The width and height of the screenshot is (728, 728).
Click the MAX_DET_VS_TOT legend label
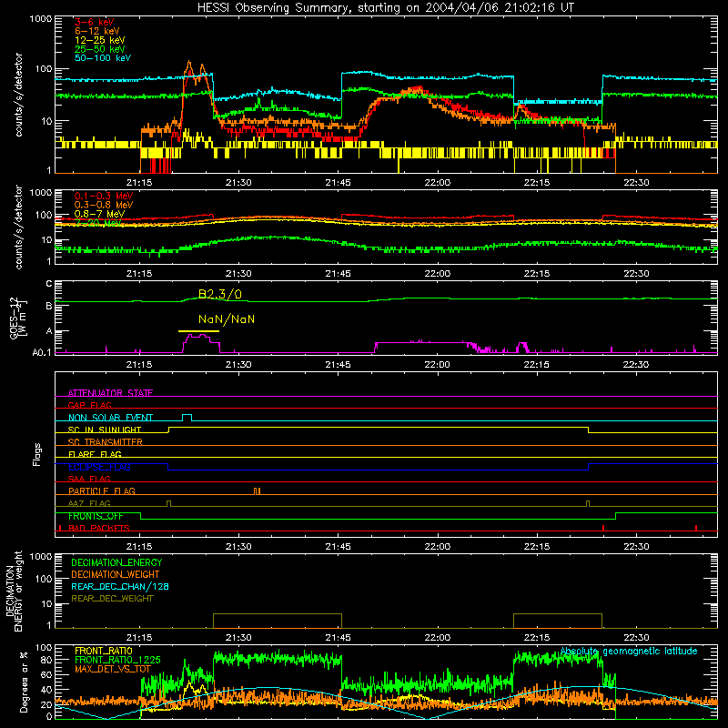pos(113,669)
